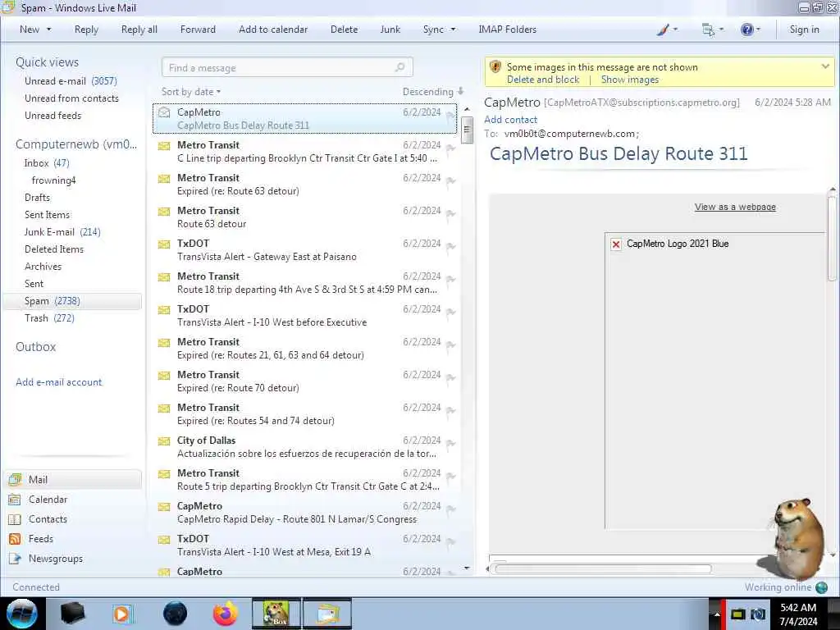Click Delete in the toolbar
This screenshot has height=630, width=840.
344,30
